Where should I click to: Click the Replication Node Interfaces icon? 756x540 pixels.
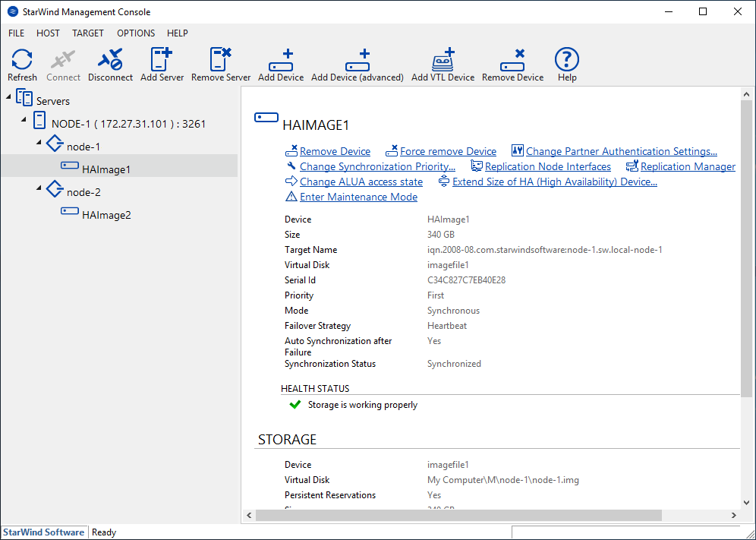pos(477,166)
